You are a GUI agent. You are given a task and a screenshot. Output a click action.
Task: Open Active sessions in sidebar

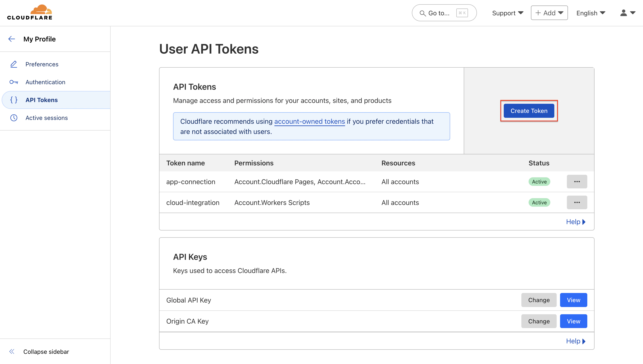pos(47,118)
